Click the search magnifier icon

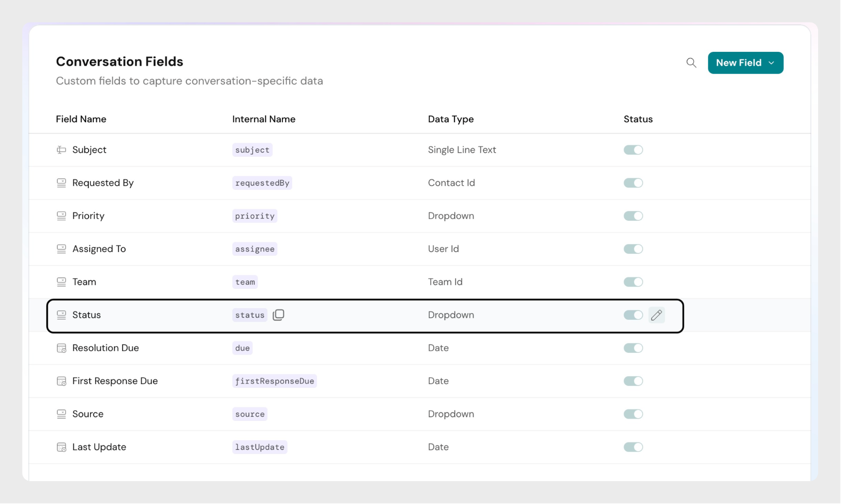pos(691,63)
